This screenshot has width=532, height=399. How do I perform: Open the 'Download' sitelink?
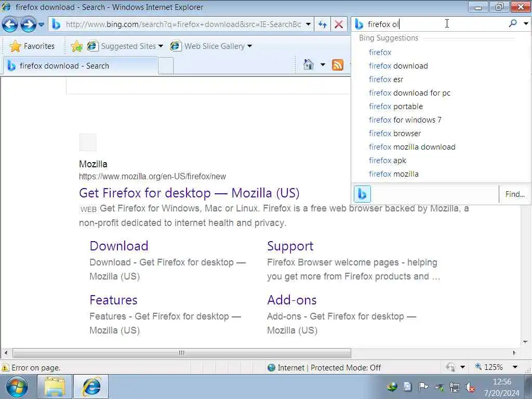point(119,246)
